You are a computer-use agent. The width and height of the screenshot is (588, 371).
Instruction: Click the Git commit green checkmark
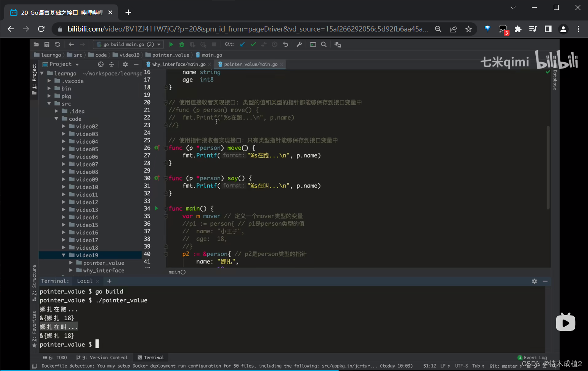click(253, 44)
